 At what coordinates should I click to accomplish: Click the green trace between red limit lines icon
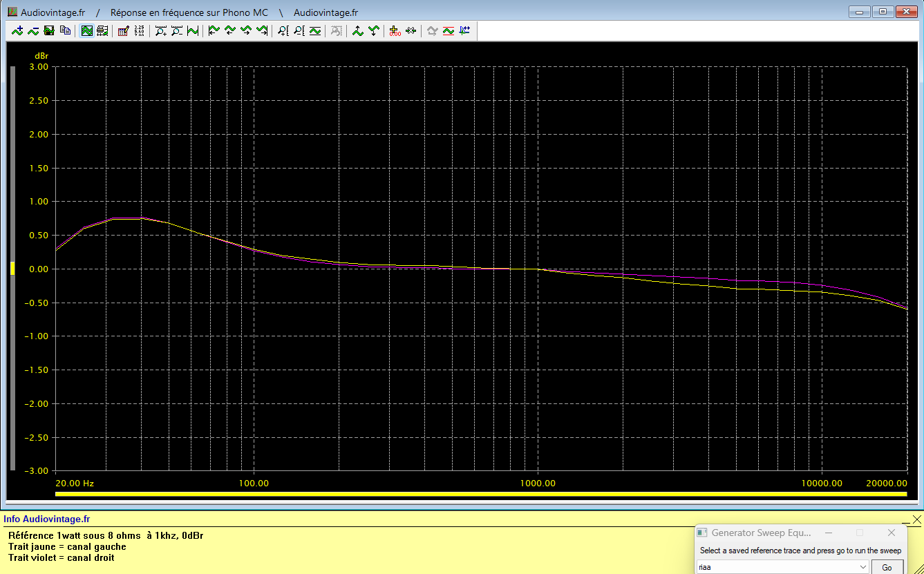pyautogui.click(x=449, y=30)
